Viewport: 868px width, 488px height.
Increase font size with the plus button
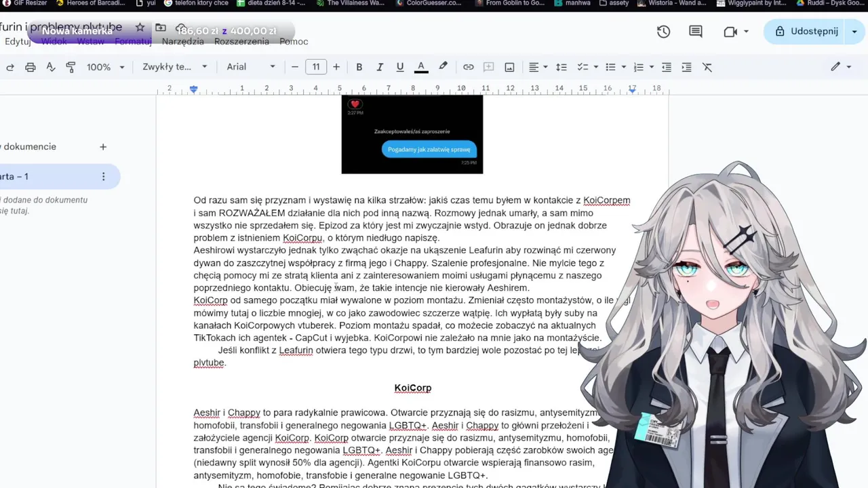pos(336,67)
